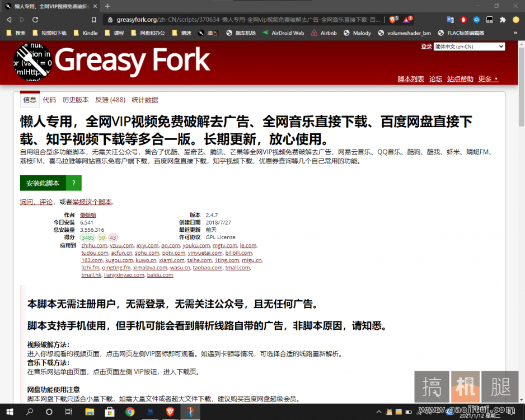Image resolution: width=525 pixels, height=420 pixels.
Task: Expand the bookmarks bar overflow chevron
Action: [515, 33]
